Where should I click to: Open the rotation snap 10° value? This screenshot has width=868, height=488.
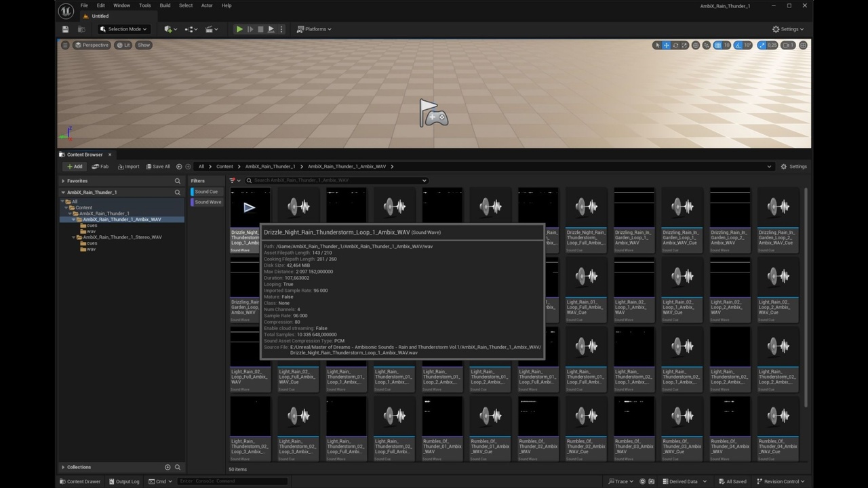[x=747, y=45]
